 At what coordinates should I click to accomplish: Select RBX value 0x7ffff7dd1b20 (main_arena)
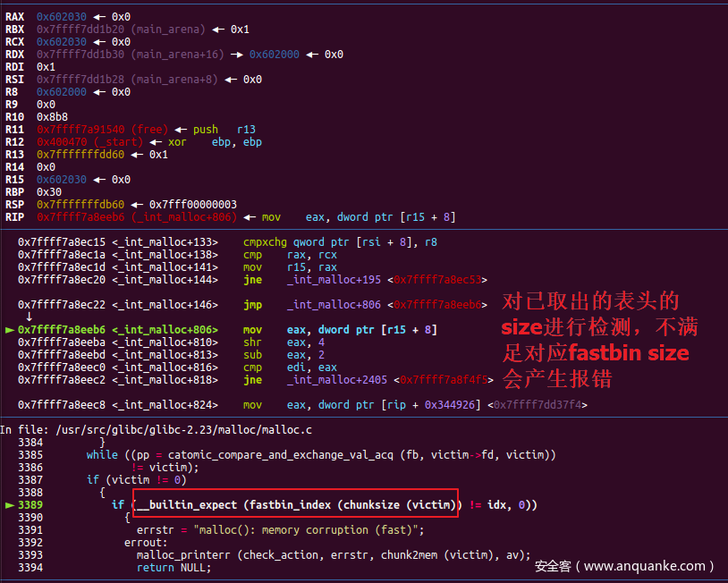point(121,30)
